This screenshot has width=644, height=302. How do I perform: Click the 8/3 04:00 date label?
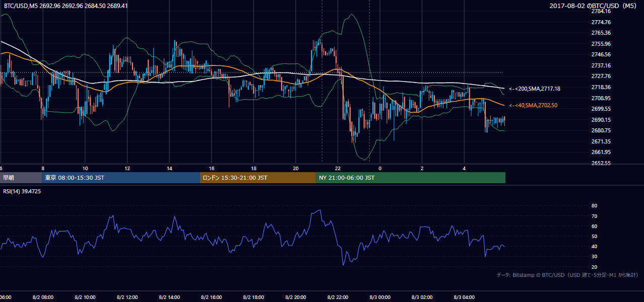click(465, 297)
